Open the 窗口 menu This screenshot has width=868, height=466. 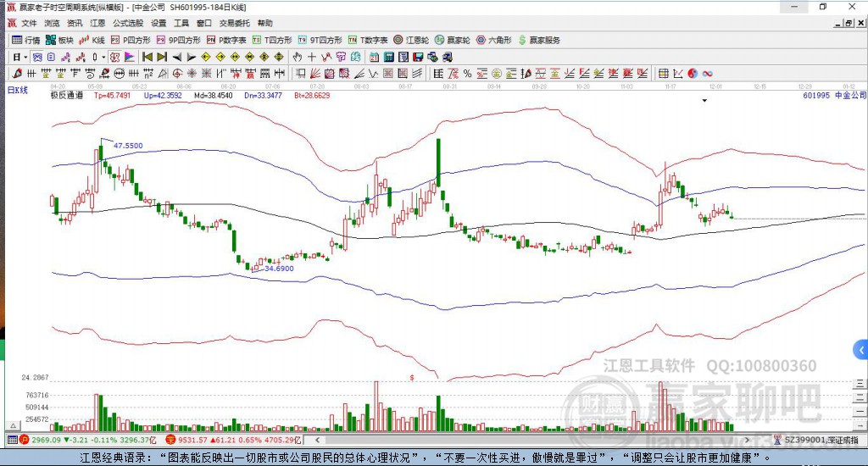tap(204, 23)
